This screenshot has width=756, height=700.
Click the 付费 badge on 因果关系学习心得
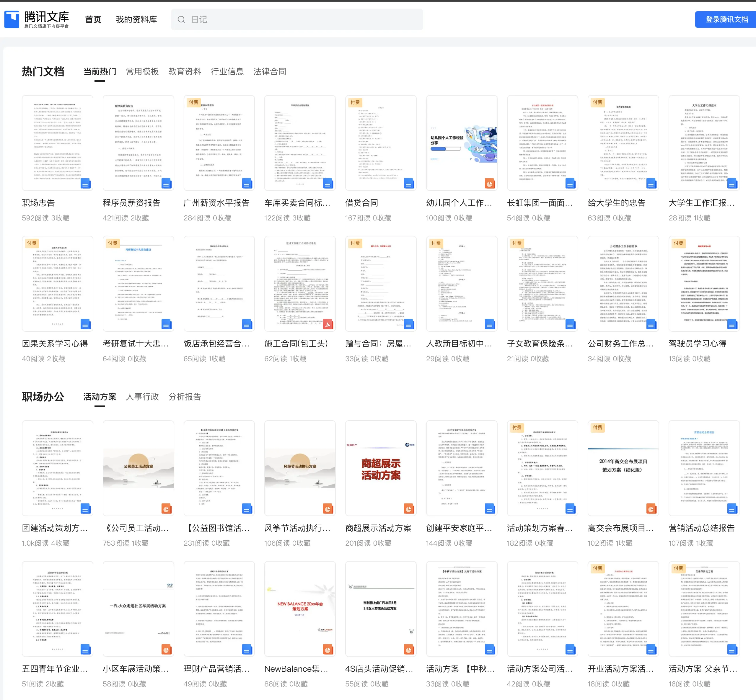click(32, 243)
